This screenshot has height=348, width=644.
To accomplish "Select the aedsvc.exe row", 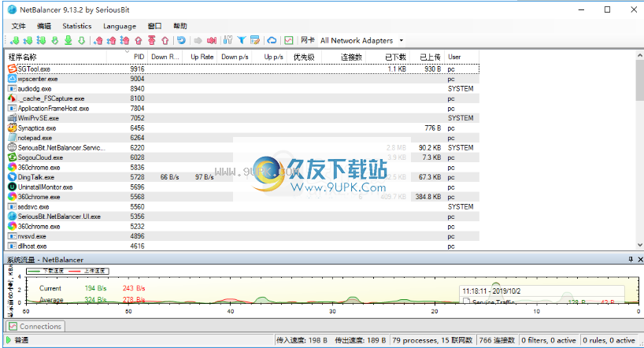I will (243, 206).
